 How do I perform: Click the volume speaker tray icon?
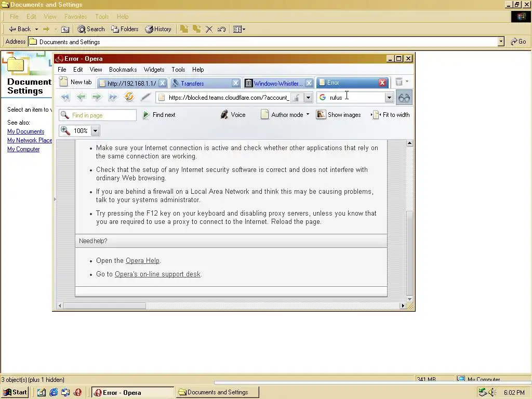point(493,393)
